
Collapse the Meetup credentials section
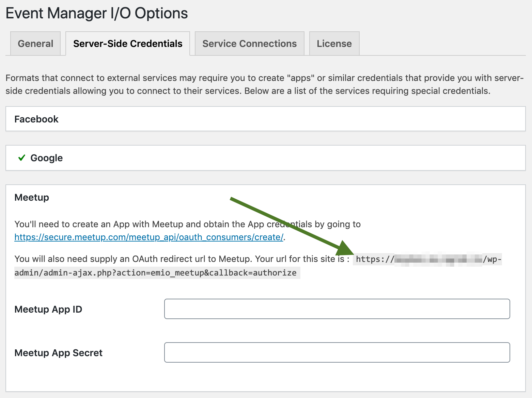[x=31, y=197]
